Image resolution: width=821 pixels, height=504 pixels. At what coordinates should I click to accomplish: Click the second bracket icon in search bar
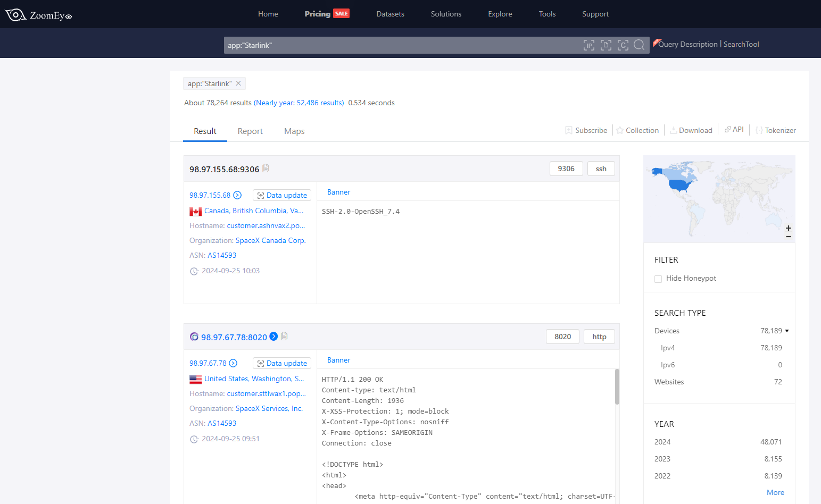coord(606,45)
